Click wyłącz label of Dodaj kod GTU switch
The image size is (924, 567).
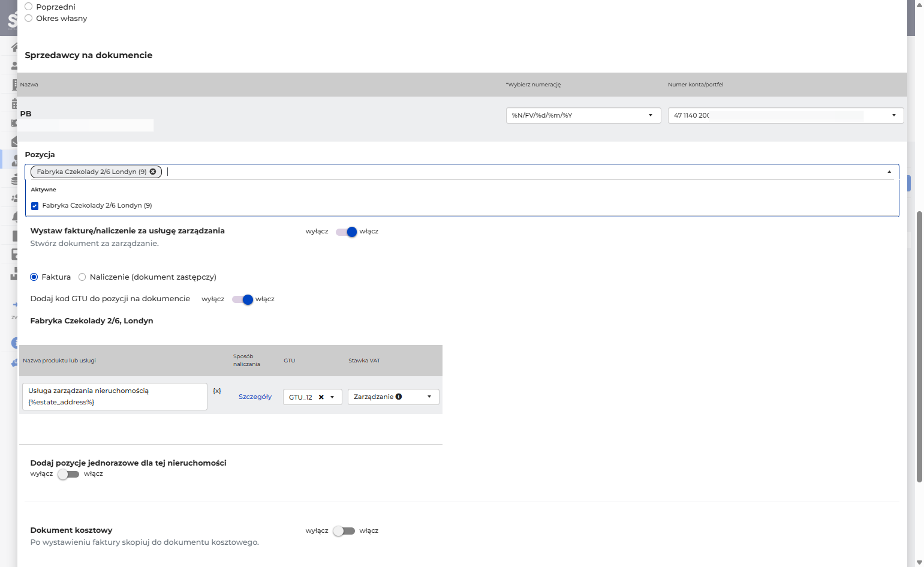(x=213, y=299)
